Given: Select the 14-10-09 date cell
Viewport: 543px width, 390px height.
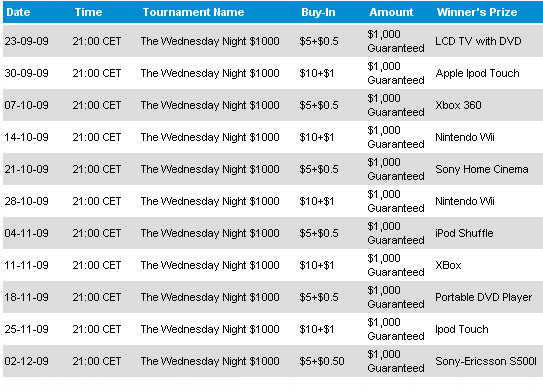Looking at the screenshot, I should pos(26,137).
